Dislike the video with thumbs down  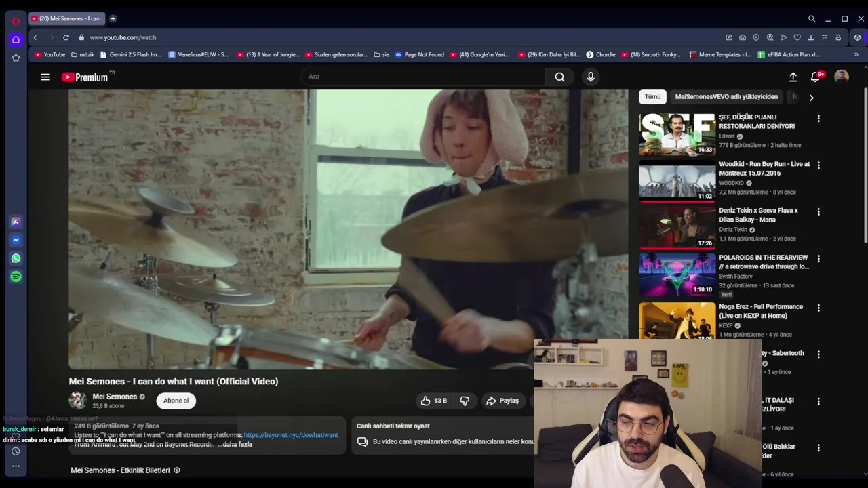(x=465, y=401)
